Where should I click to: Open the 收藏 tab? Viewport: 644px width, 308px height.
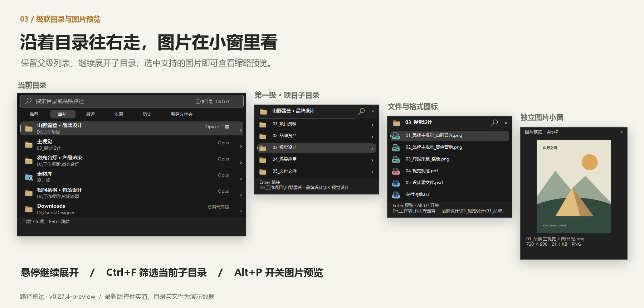[x=119, y=114]
